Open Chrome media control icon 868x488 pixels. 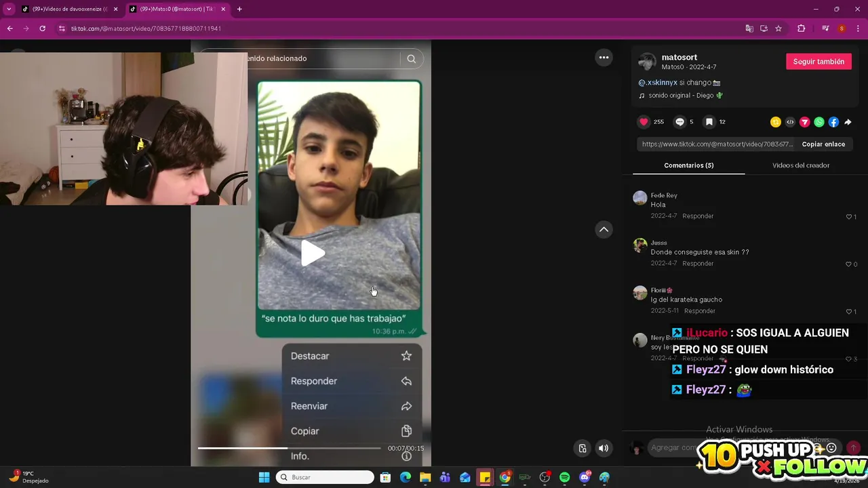tap(825, 28)
